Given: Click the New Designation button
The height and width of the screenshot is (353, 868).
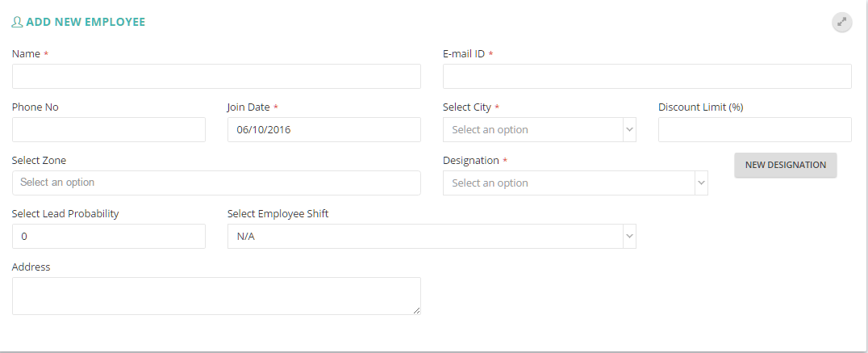Looking at the screenshot, I should (x=786, y=165).
